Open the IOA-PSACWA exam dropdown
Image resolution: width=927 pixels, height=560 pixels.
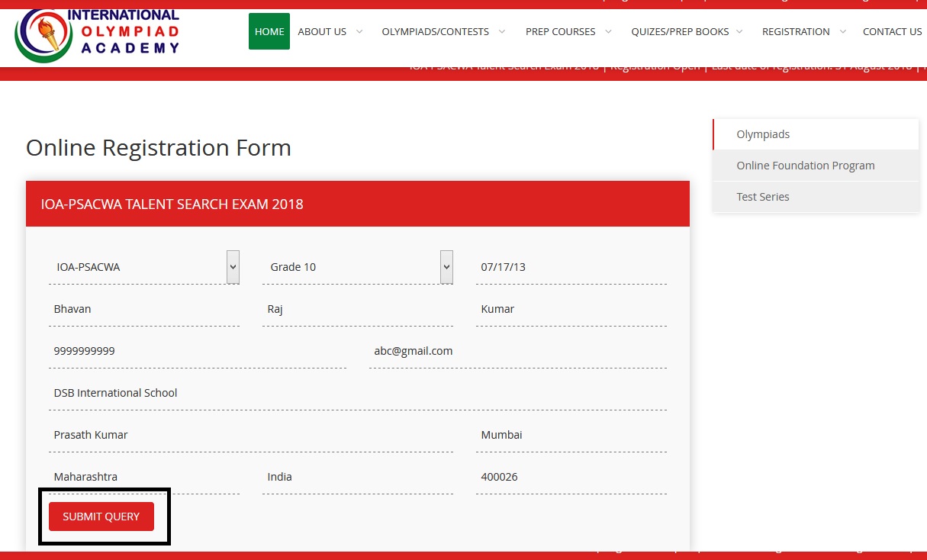(143, 267)
